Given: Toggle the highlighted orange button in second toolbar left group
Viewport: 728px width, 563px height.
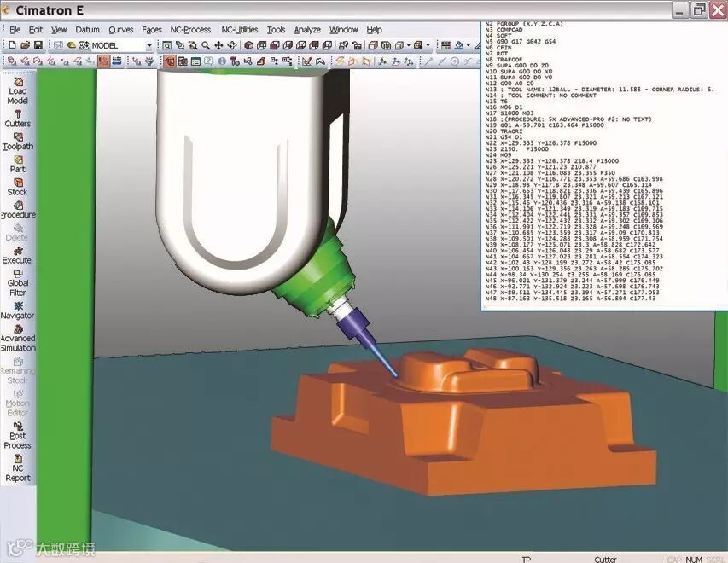Looking at the screenshot, I should pyautogui.click(x=103, y=61).
